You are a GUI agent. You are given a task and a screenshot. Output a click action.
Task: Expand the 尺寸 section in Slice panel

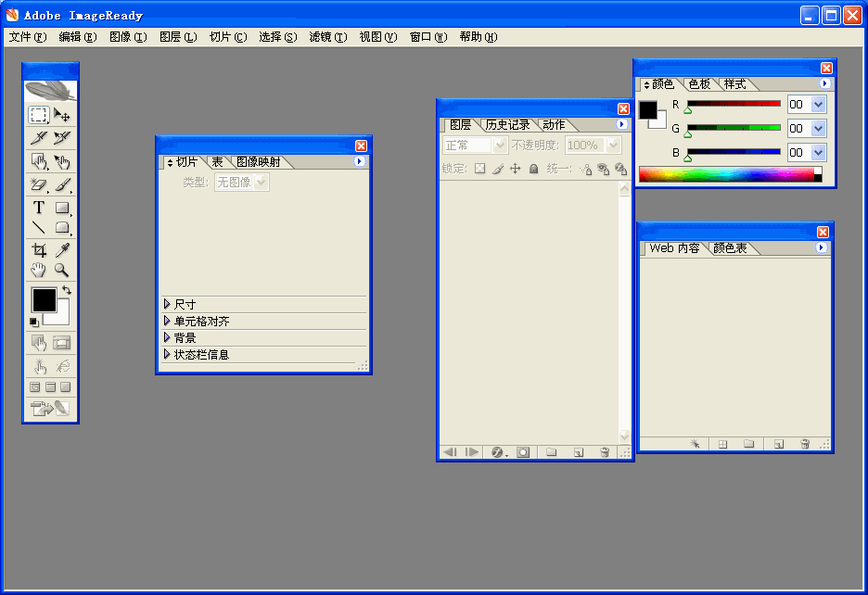[x=185, y=303]
